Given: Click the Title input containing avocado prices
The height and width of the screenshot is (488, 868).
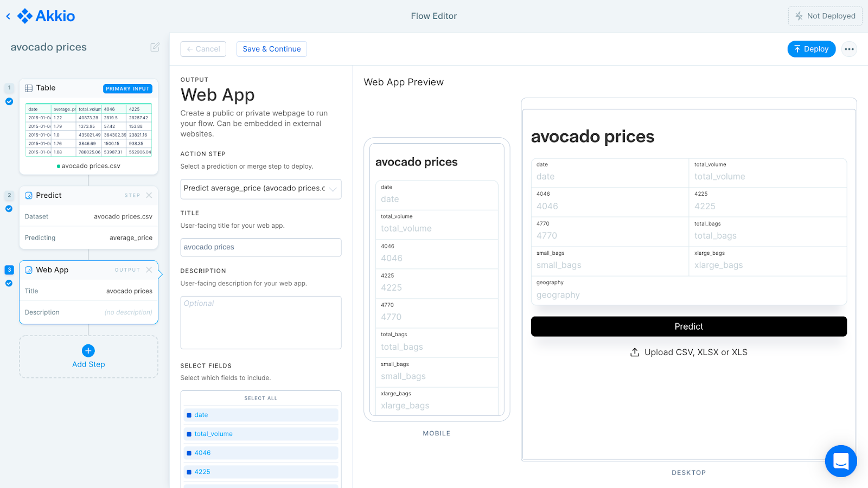Looking at the screenshot, I should (x=260, y=247).
